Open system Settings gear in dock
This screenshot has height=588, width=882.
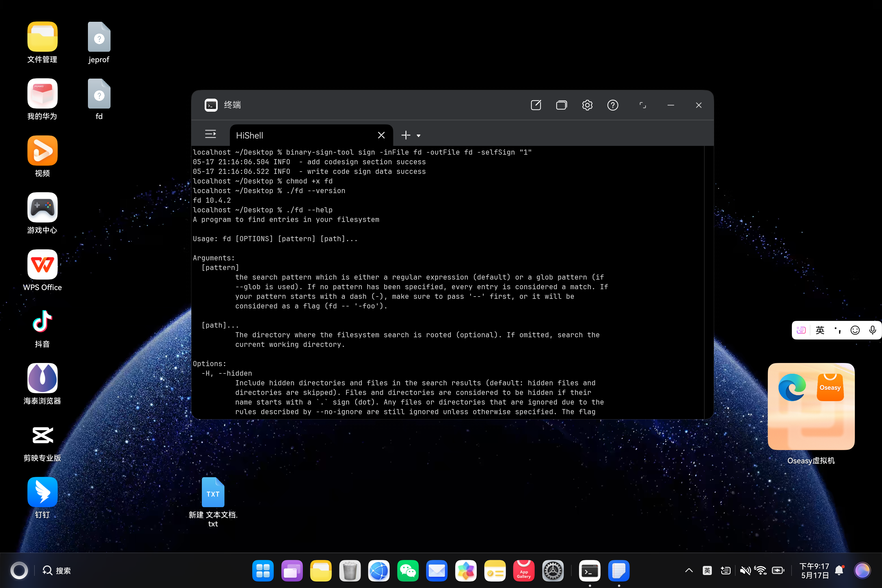coord(553,571)
